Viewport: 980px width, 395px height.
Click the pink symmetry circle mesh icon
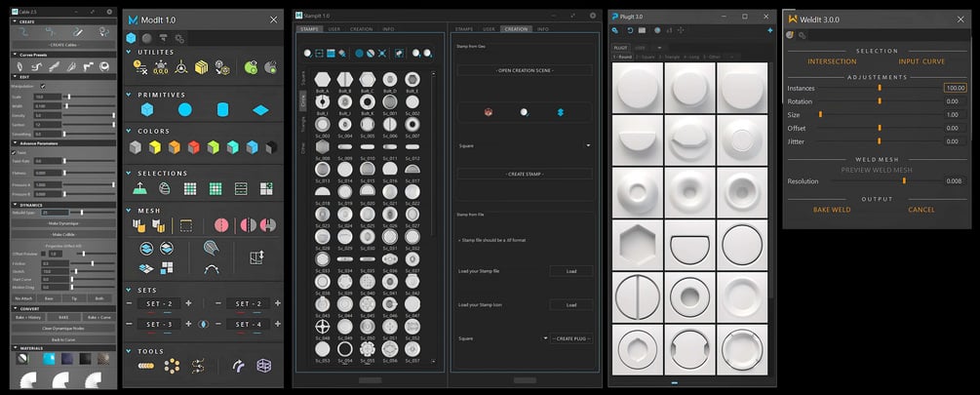click(x=220, y=225)
